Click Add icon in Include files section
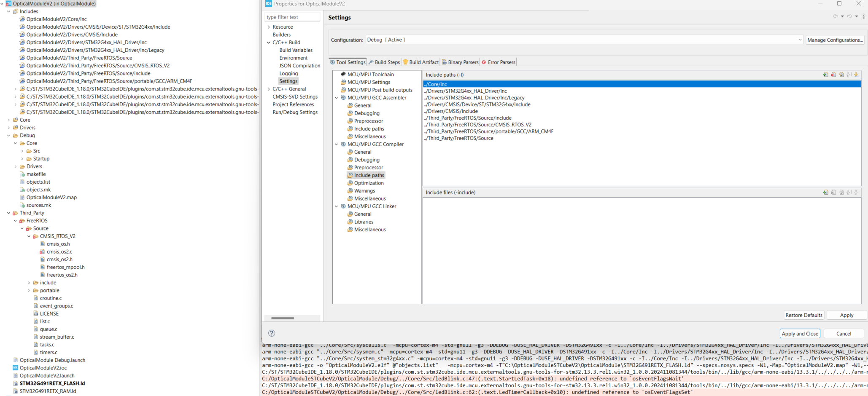The width and height of the screenshot is (868, 396). [x=825, y=193]
